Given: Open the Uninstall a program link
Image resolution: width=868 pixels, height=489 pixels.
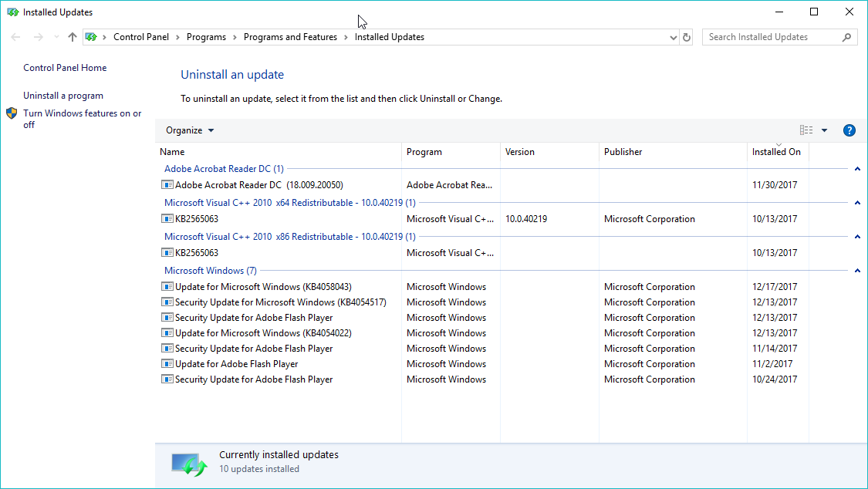Looking at the screenshot, I should (x=63, y=96).
